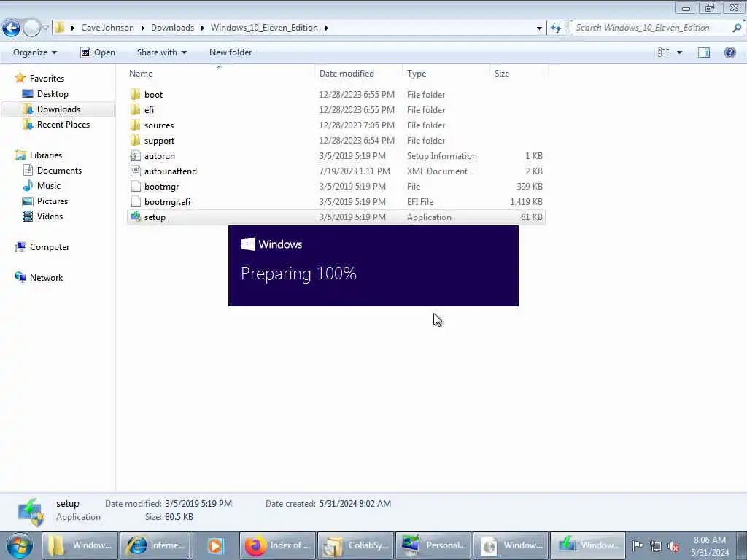This screenshot has width=747, height=560.
Task: Click the network tray icon
Action: (656, 546)
